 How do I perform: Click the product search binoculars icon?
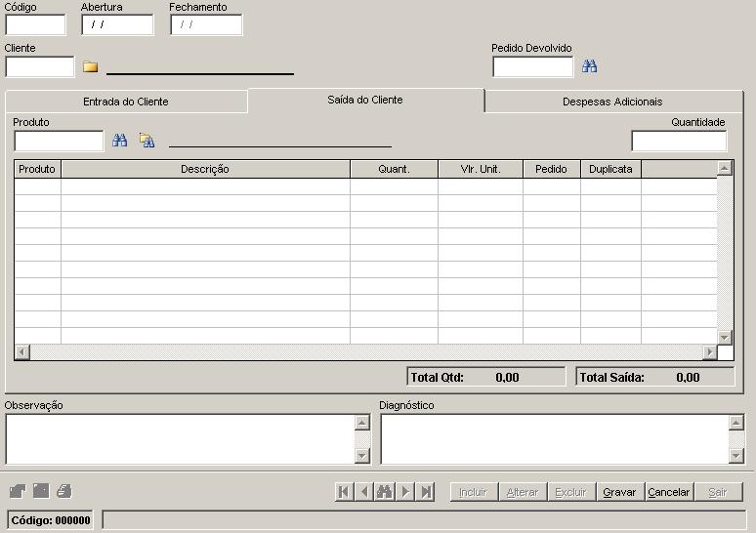[119, 141]
